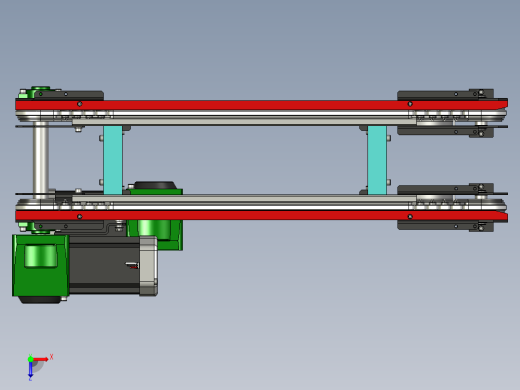
Task: Select the upper-right dark end bracket
Action: 446,95
